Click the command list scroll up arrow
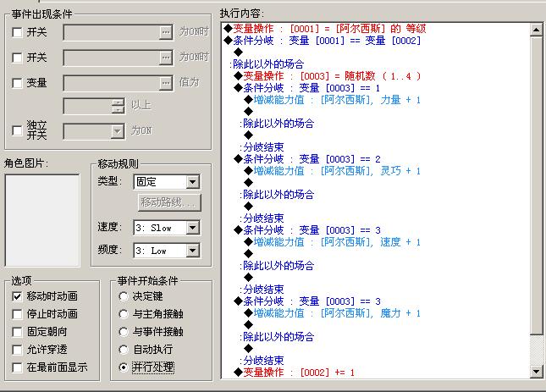 coord(536,30)
